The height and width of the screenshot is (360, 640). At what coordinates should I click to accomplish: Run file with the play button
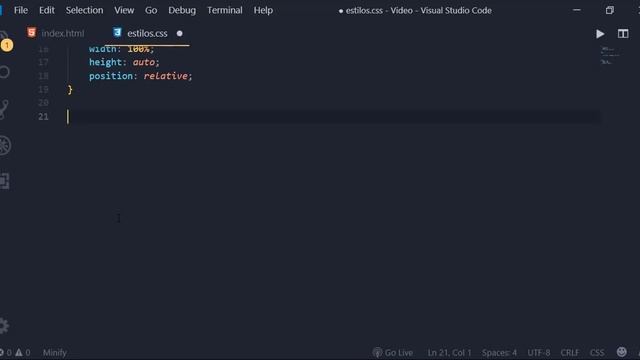click(600, 34)
